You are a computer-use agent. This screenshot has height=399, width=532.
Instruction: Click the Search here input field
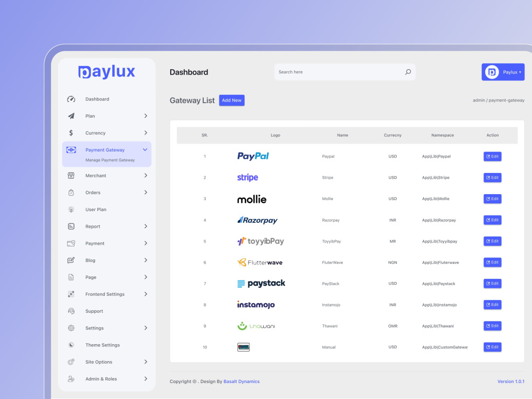pyautogui.click(x=345, y=72)
